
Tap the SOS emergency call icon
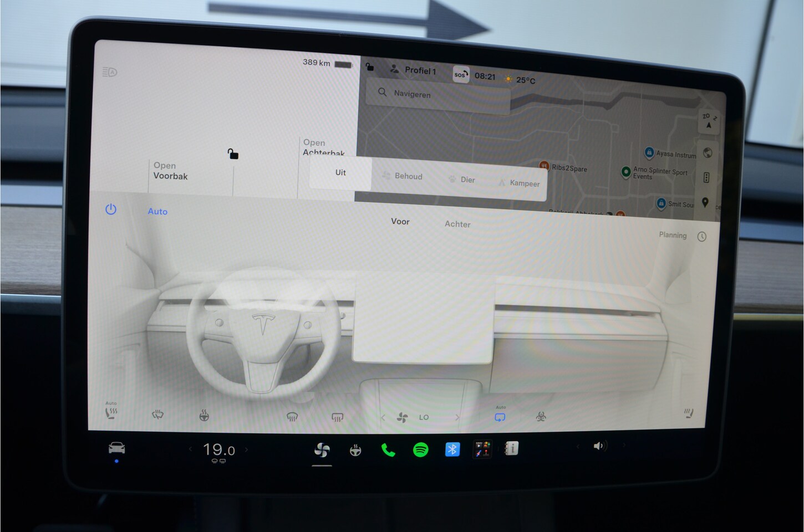click(x=461, y=74)
